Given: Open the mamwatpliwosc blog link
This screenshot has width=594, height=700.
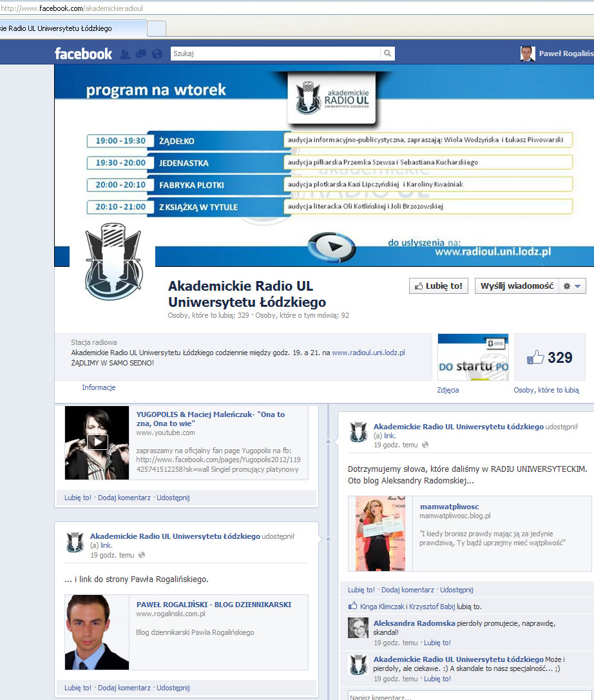Looking at the screenshot, I should coord(450,507).
